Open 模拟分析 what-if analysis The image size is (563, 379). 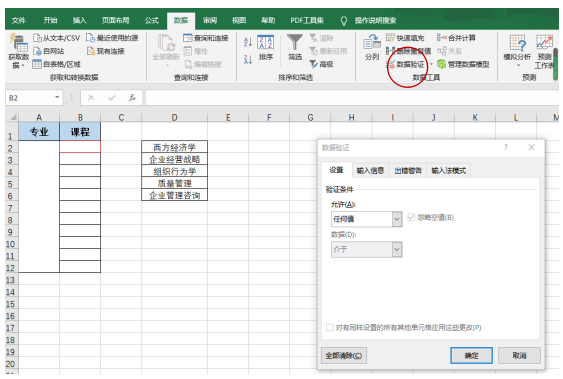point(517,47)
